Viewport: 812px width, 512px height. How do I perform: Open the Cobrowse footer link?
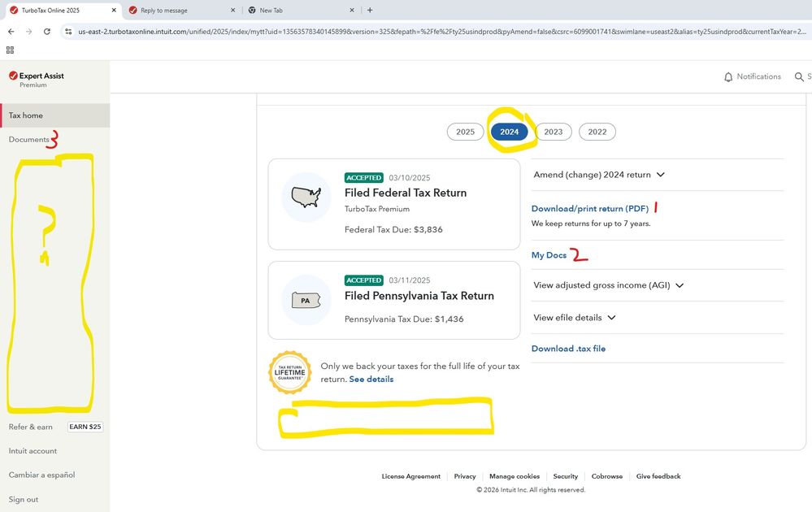(x=607, y=476)
